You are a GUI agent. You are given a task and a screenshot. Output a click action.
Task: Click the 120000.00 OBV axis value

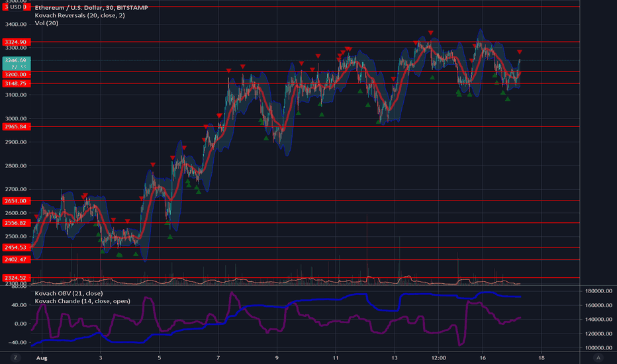coord(598,334)
